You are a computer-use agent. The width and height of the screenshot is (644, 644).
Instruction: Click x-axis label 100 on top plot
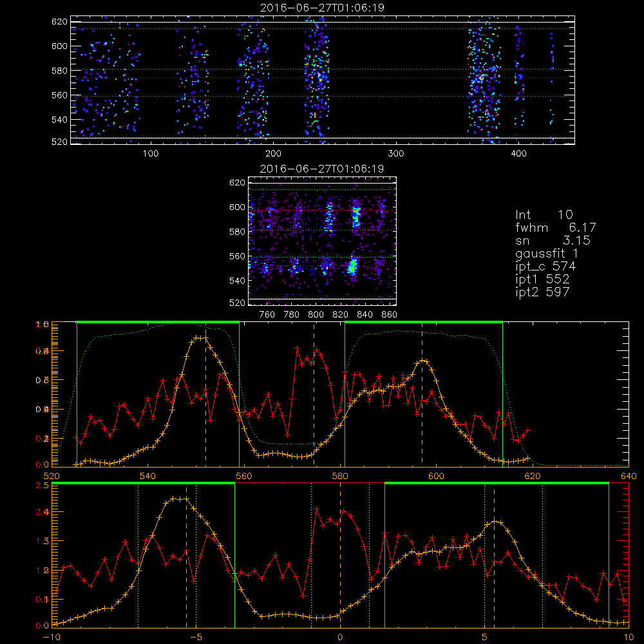[150, 154]
